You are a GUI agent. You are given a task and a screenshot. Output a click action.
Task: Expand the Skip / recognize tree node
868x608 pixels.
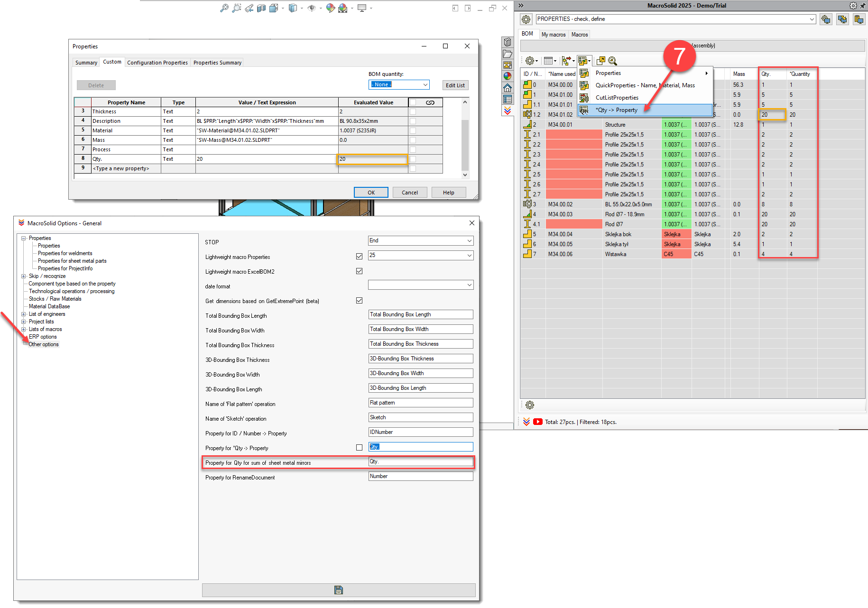pos(23,276)
